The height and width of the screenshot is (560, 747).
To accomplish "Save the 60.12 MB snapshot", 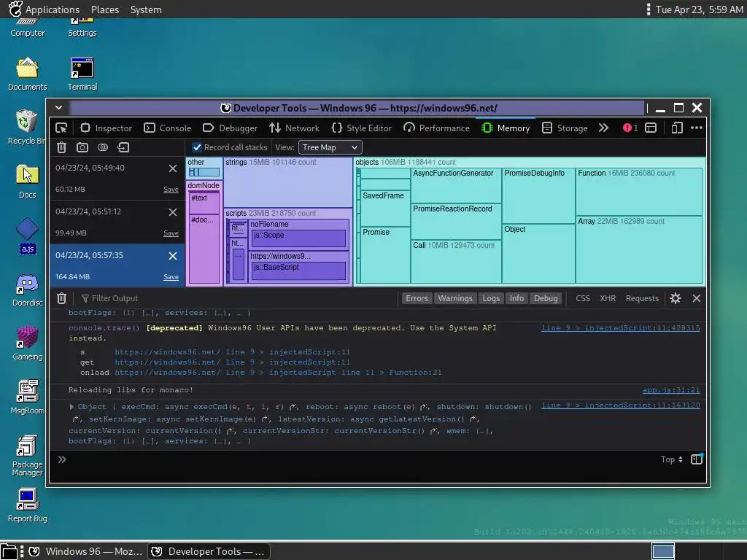I will click(171, 190).
